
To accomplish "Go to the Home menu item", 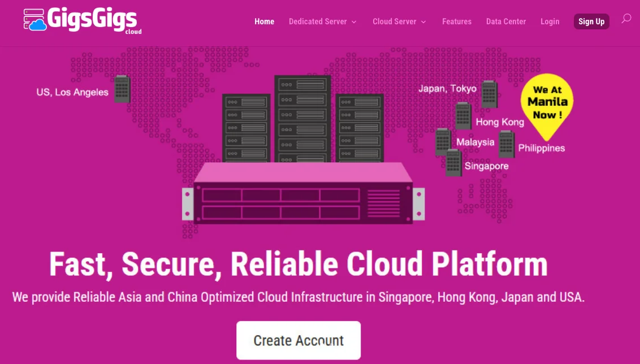I will pyautogui.click(x=265, y=21).
